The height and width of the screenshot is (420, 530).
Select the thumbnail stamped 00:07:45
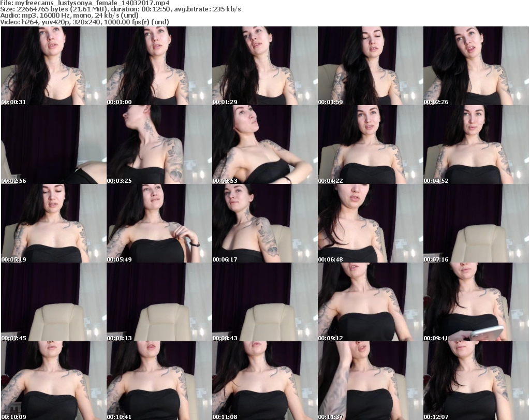tap(53, 302)
